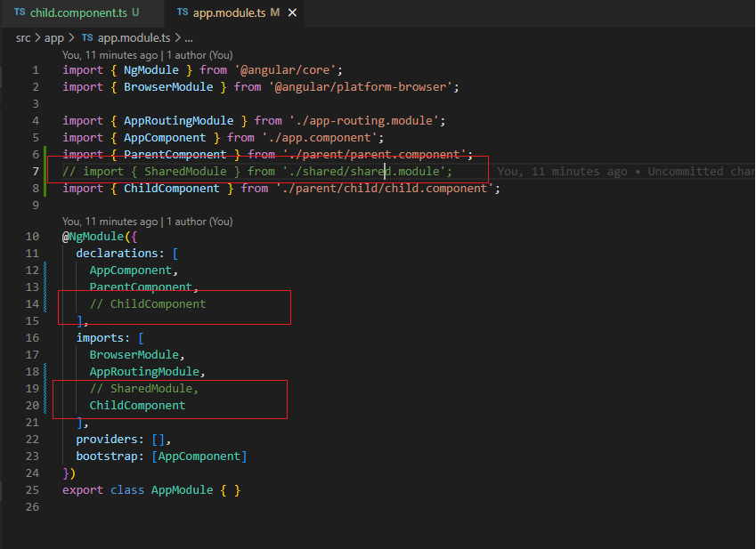Click the AppModule class name
The image size is (756, 549).
click(x=182, y=490)
